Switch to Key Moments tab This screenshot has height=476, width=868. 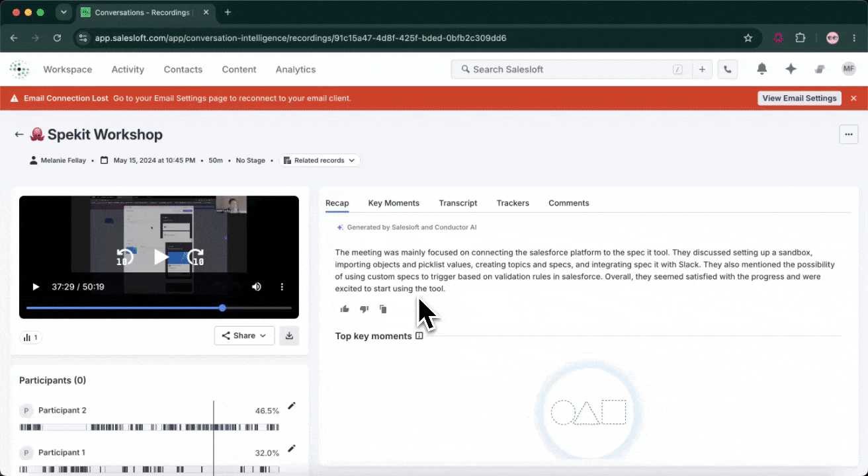[x=394, y=203]
